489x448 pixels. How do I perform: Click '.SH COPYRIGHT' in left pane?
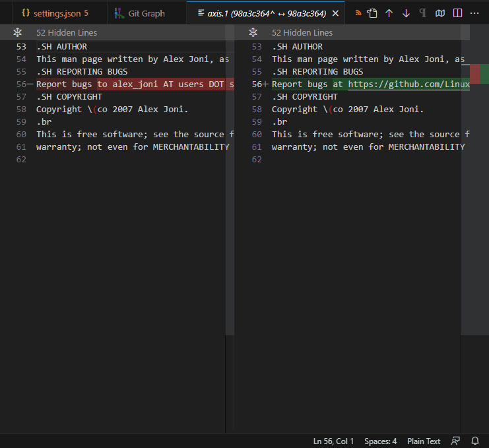(x=69, y=97)
